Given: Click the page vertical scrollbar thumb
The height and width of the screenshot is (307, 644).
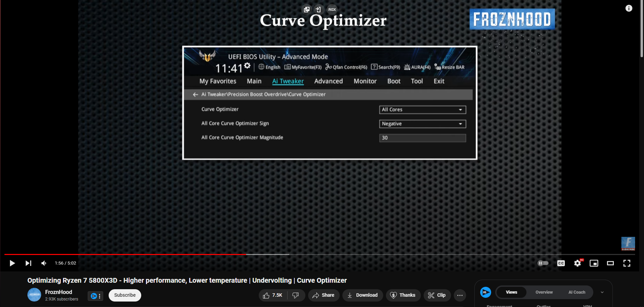Looking at the screenshot, I should click(642, 28).
